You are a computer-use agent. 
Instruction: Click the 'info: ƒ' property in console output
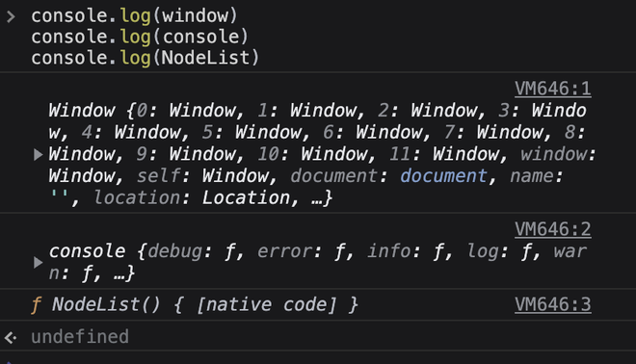pyautogui.click(x=406, y=251)
